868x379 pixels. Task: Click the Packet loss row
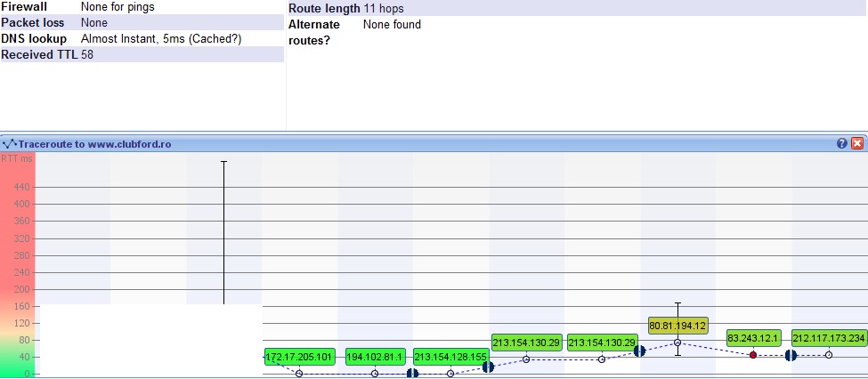point(142,23)
